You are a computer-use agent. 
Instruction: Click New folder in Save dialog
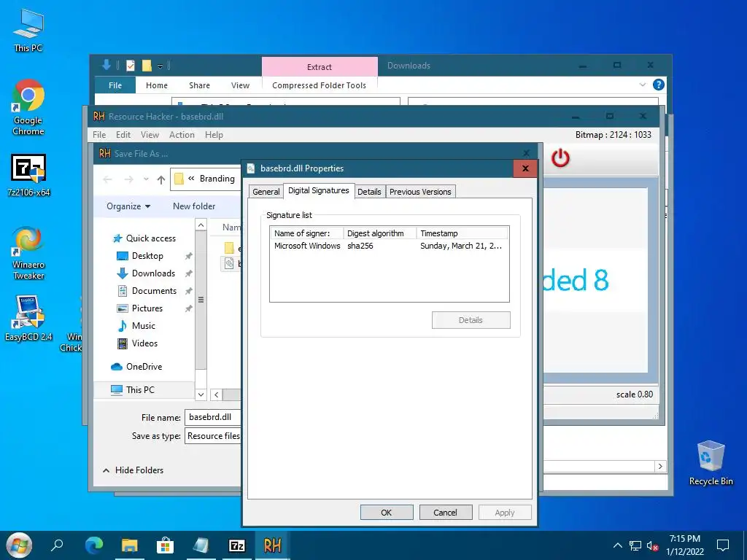194,206
